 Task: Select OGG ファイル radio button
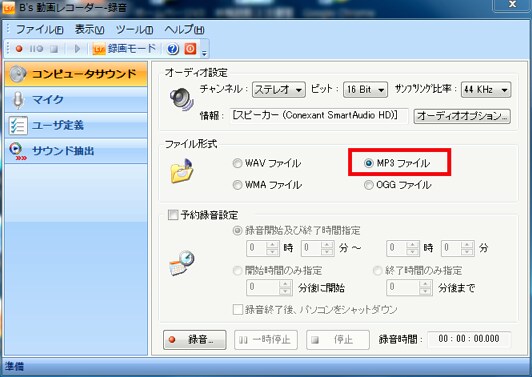[368, 185]
